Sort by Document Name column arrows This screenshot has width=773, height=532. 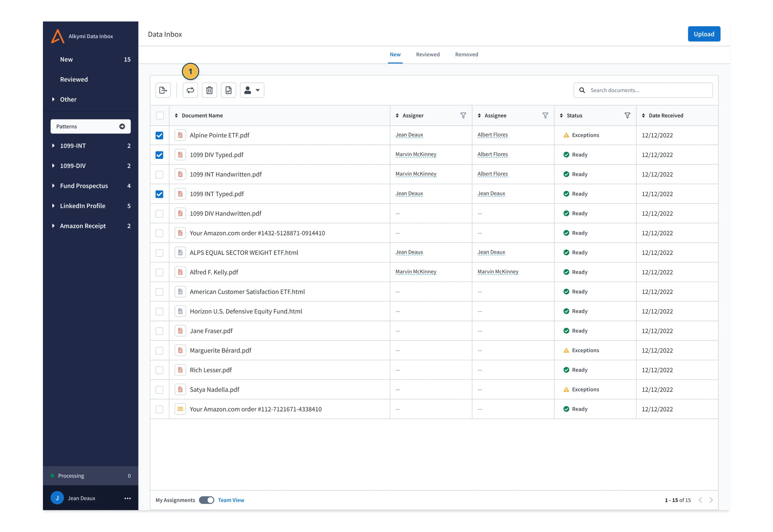click(x=176, y=115)
